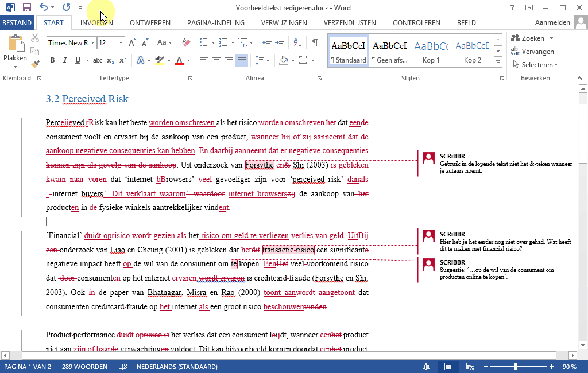Screen dimensions: 588x373
Task: Open Word Help with the question mark
Action: pos(512,7)
